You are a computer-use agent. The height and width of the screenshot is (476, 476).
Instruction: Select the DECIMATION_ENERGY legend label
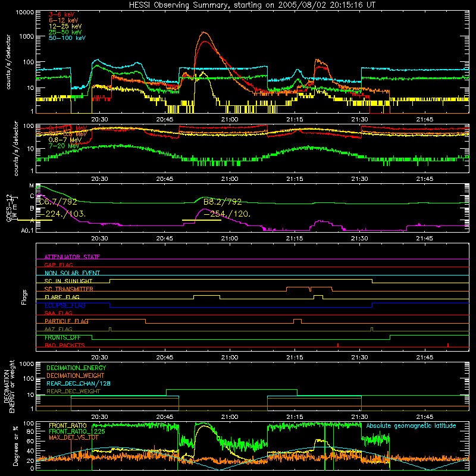(76, 368)
